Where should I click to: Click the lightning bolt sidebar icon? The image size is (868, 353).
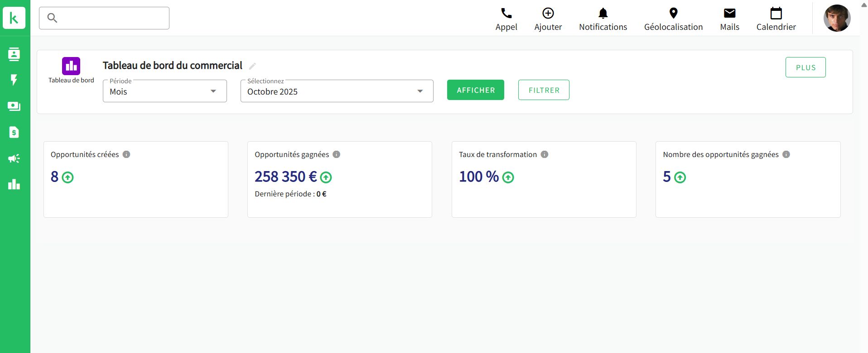[x=14, y=80]
